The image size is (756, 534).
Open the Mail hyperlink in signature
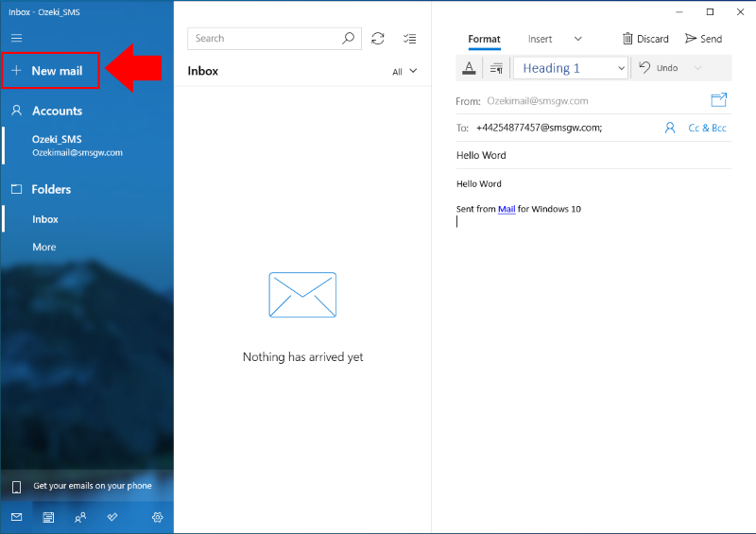click(x=507, y=209)
